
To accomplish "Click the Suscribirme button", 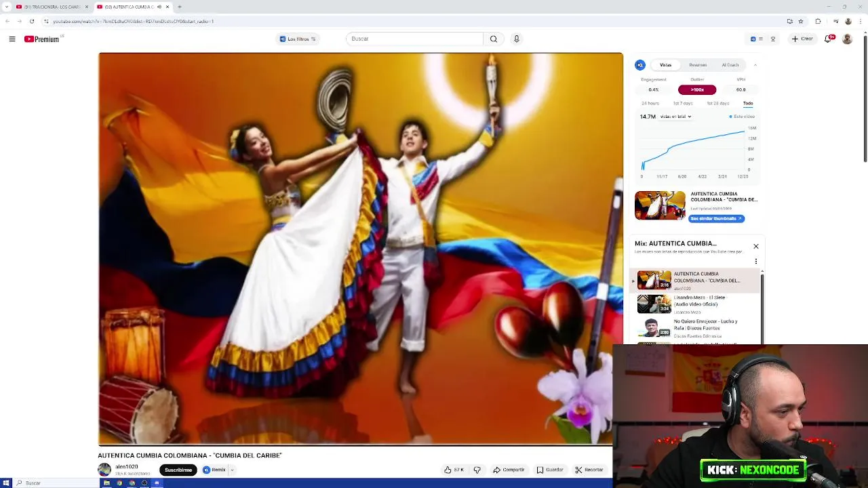I will [x=178, y=470].
